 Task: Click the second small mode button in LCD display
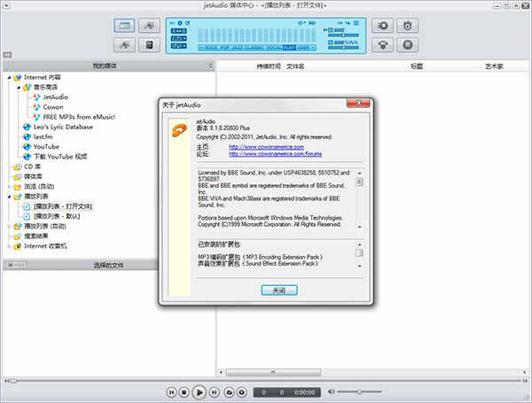pyautogui.click(x=178, y=39)
